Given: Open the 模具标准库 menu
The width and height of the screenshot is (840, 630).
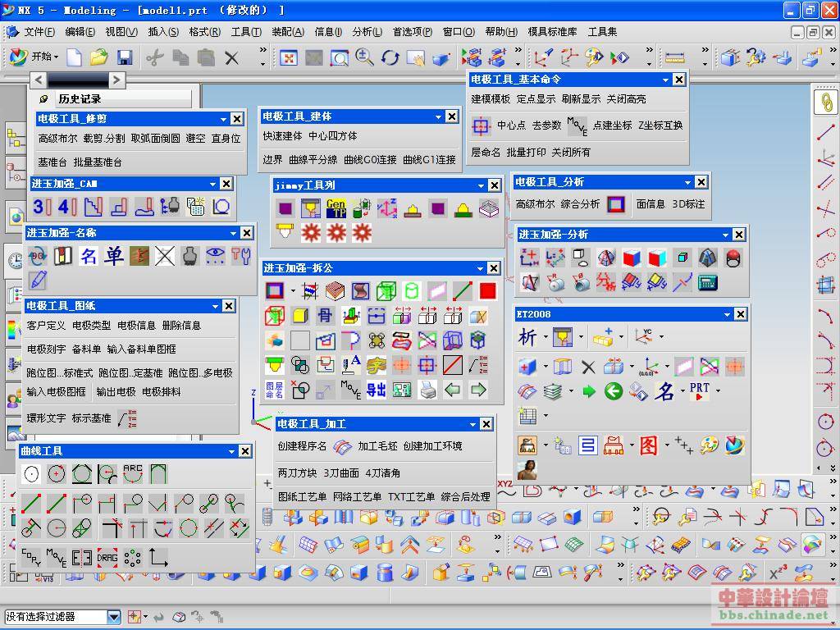Looking at the screenshot, I should click(552, 32).
